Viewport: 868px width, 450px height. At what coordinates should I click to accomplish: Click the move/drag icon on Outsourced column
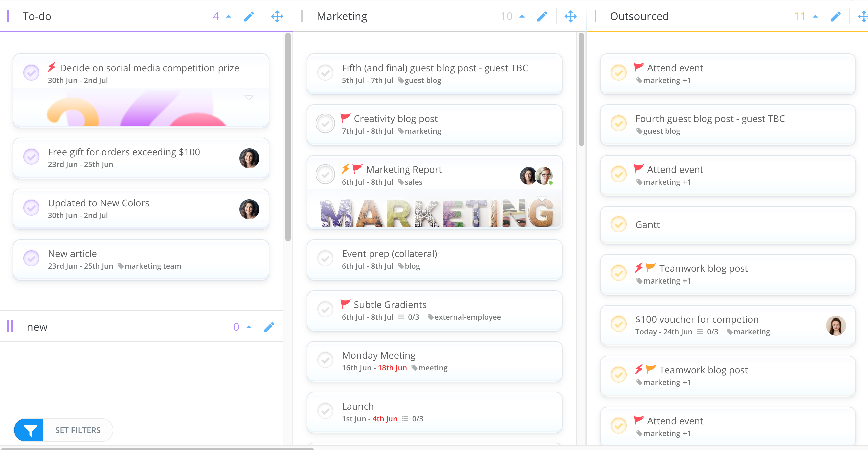(860, 15)
